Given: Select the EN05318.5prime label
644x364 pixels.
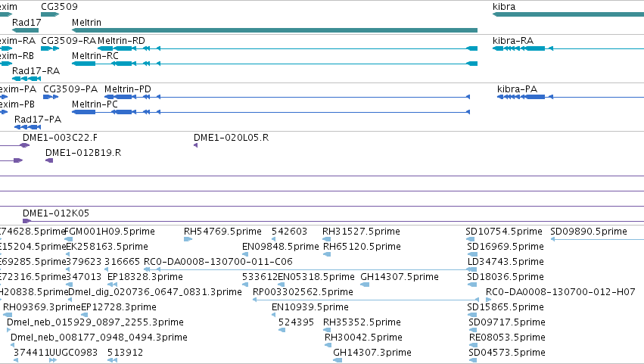Looking at the screenshot, I should coord(316,277).
